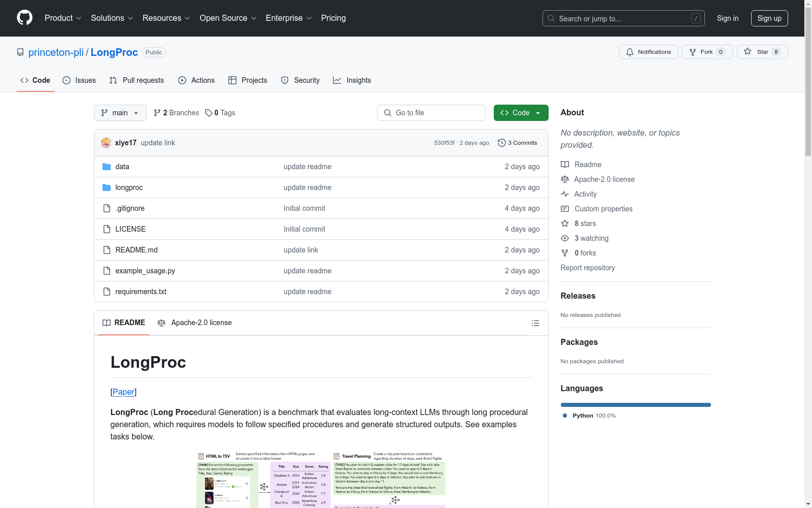Open the Paper link in README
Screen dimensions: 812x508
point(123,392)
